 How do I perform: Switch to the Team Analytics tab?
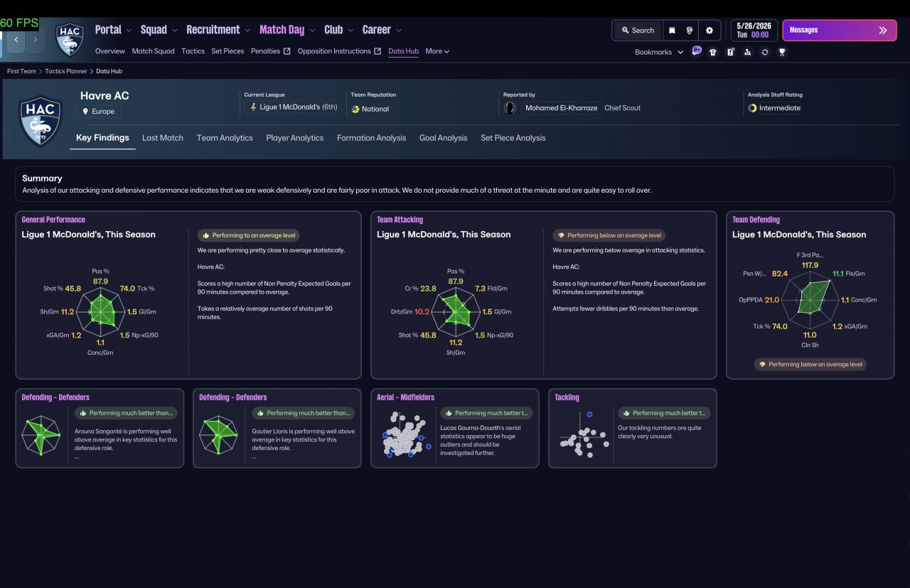tap(225, 138)
